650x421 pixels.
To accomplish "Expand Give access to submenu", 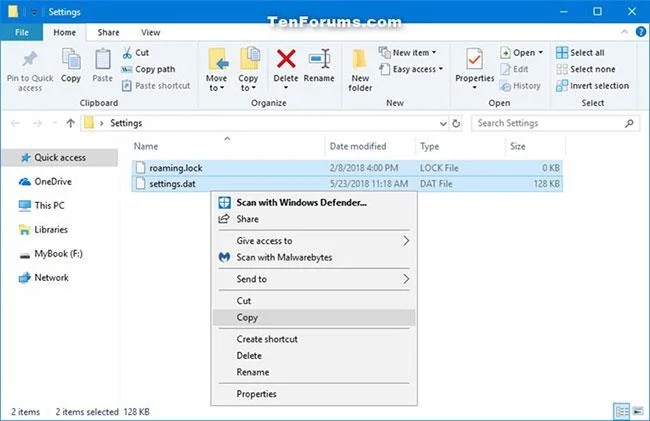I will pyautogui.click(x=313, y=241).
